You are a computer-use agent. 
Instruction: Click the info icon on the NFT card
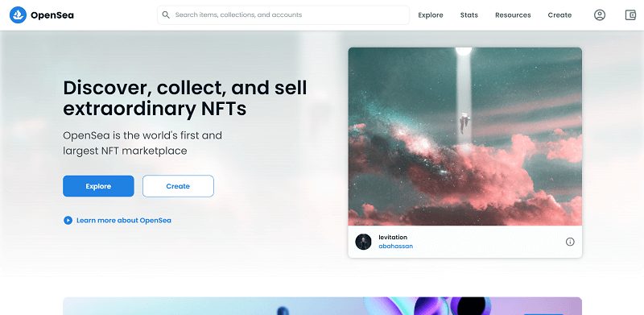(570, 242)
